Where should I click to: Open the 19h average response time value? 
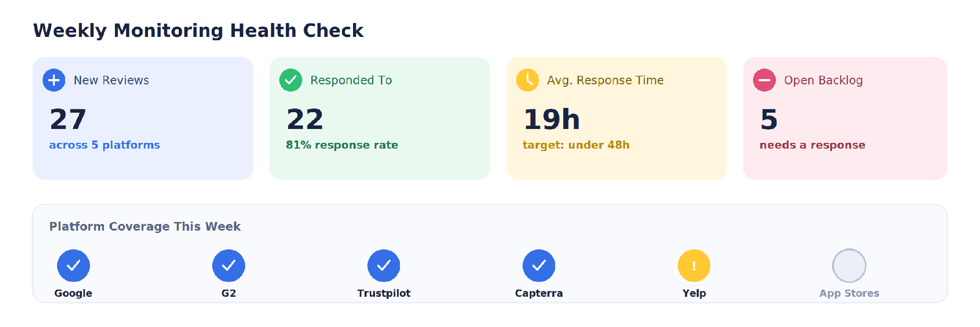click(x=552, y=119)
